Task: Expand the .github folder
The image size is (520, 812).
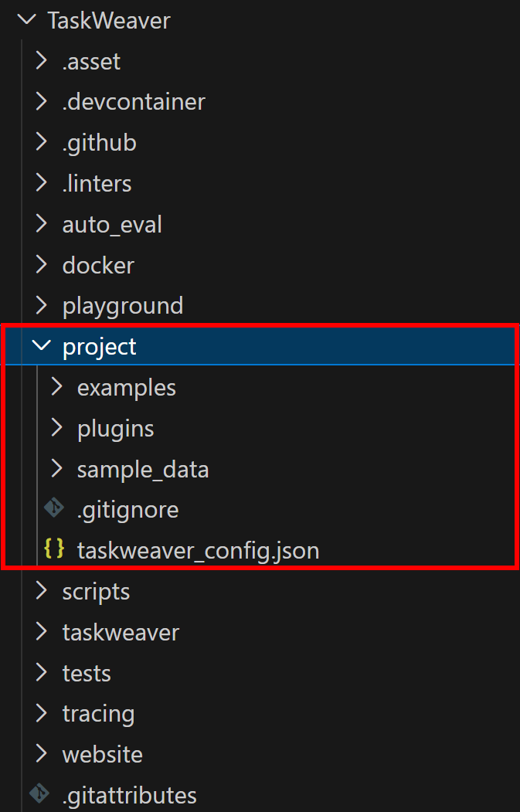Action: pyautogui.click(x=41, y=142)
